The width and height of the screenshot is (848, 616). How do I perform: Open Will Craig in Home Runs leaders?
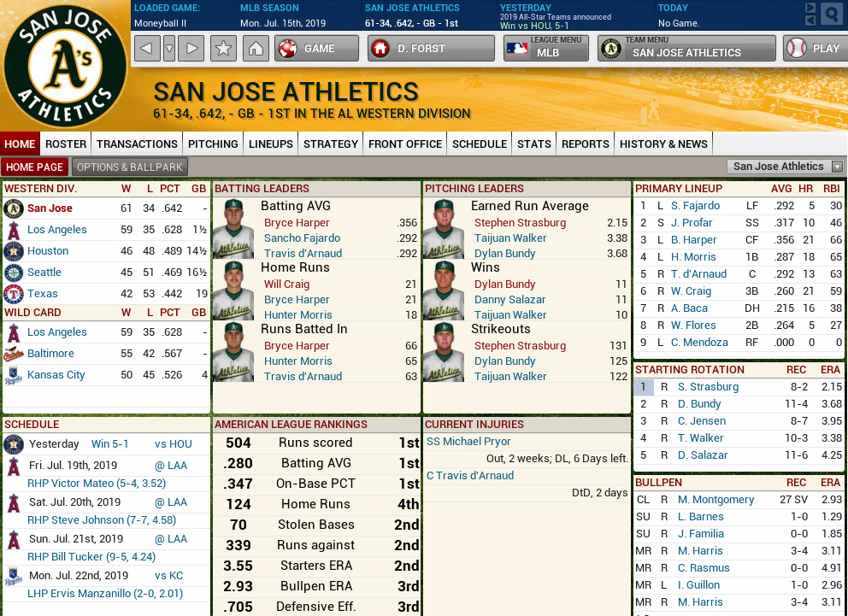pos(286,285)
